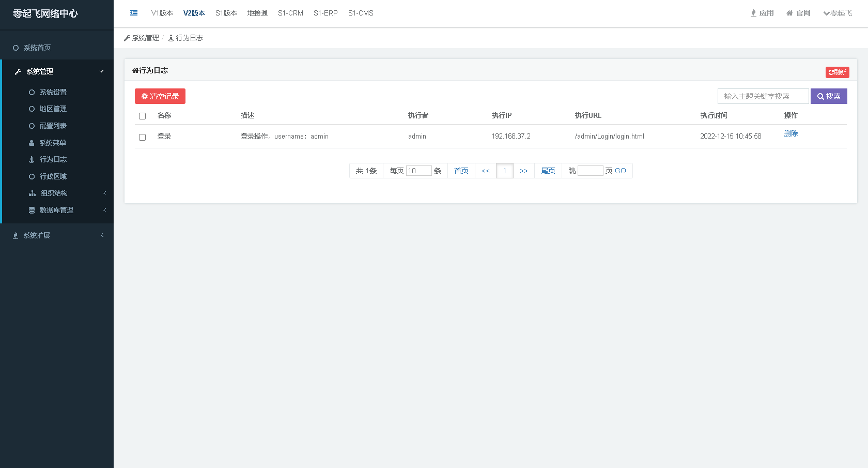Click the database icon beside 数据库管理

click(x=32, y=210)
